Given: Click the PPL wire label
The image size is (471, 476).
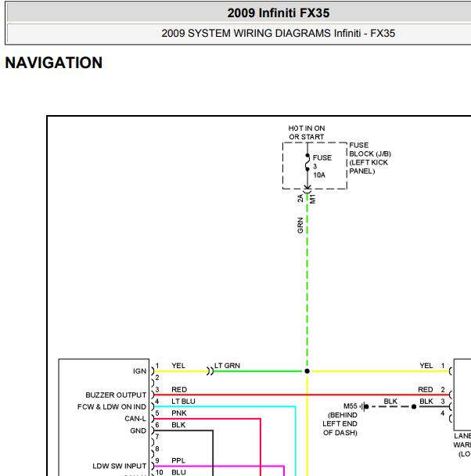Looking at the screenshot, I should coord(178,460).
